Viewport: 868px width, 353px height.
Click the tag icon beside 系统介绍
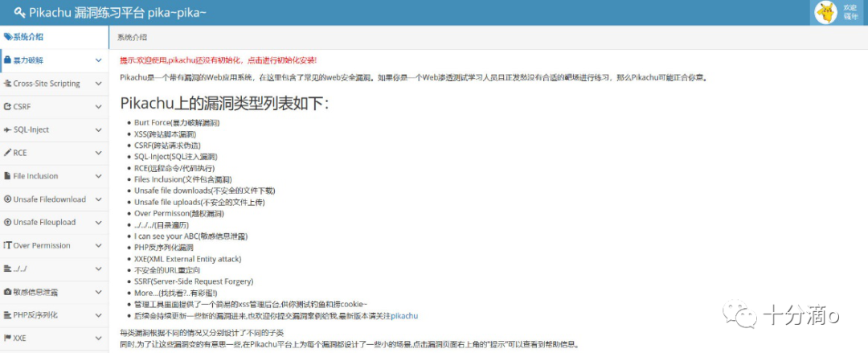tap(8, 37)
